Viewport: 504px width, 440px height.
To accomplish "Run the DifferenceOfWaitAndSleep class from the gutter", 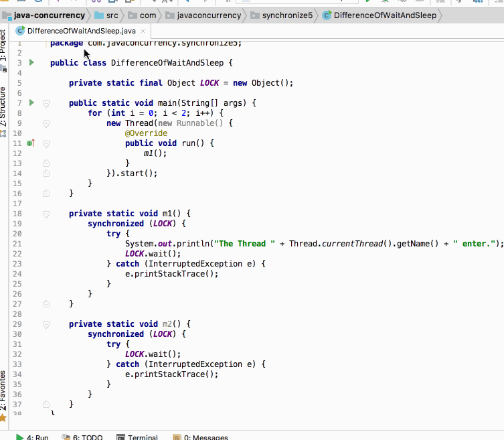I will (x=31, y=62).
